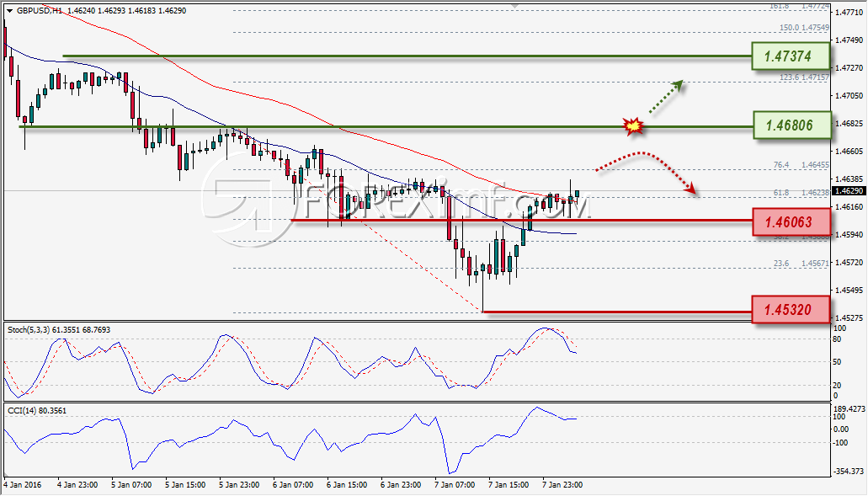Click the 1.45275 price scale value
This screenshot has width=868, height=496.
849,317
